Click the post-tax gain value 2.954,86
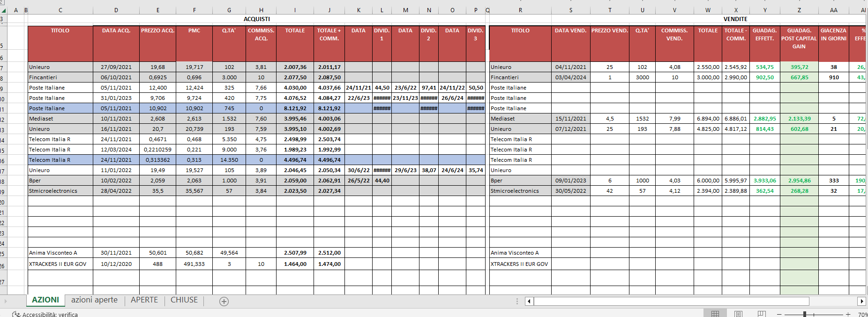The width and height of the screenshot is (868, 317). click(799, 181)
